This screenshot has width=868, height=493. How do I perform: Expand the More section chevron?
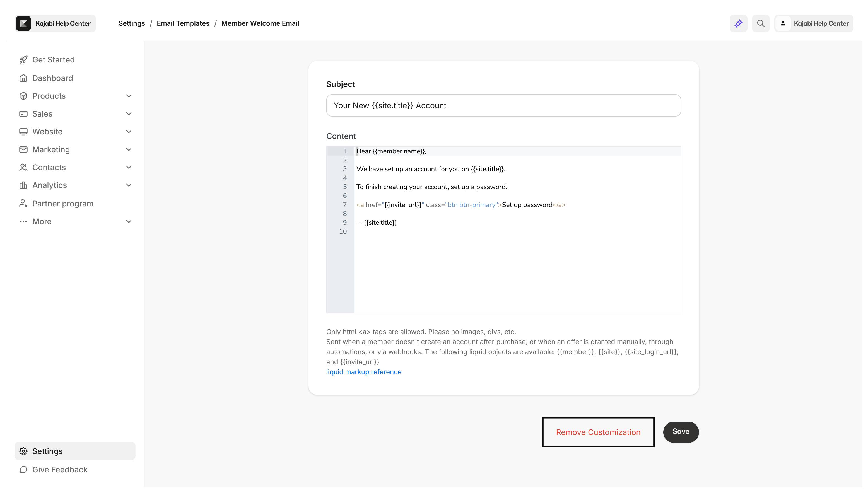coord(129,221)
